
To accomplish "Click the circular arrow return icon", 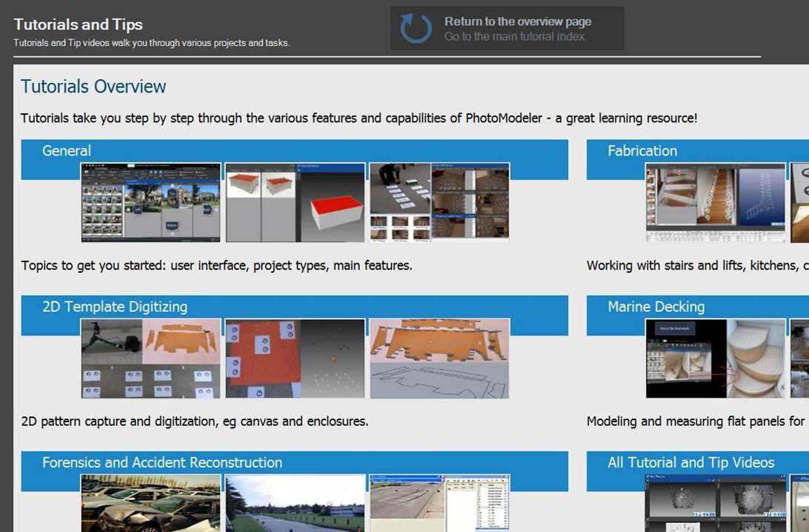I will click(x=416, y=29).
